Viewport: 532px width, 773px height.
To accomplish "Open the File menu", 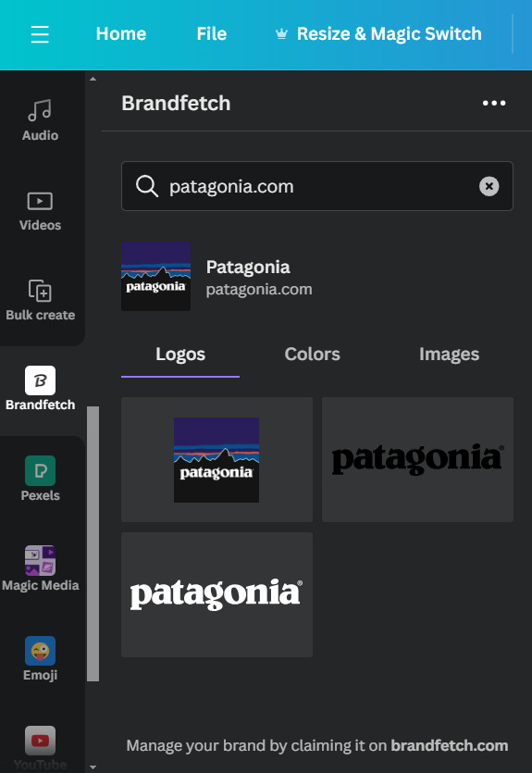I will click(212, 34).
